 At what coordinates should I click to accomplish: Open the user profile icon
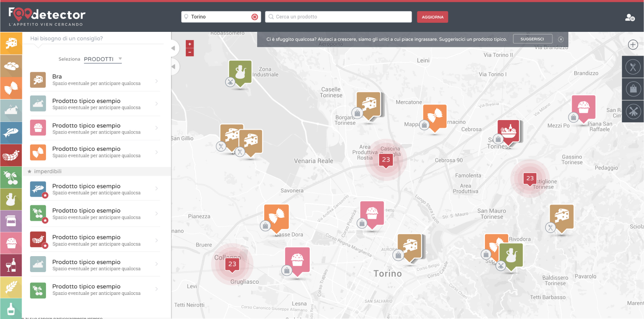[x=630, y=17]
